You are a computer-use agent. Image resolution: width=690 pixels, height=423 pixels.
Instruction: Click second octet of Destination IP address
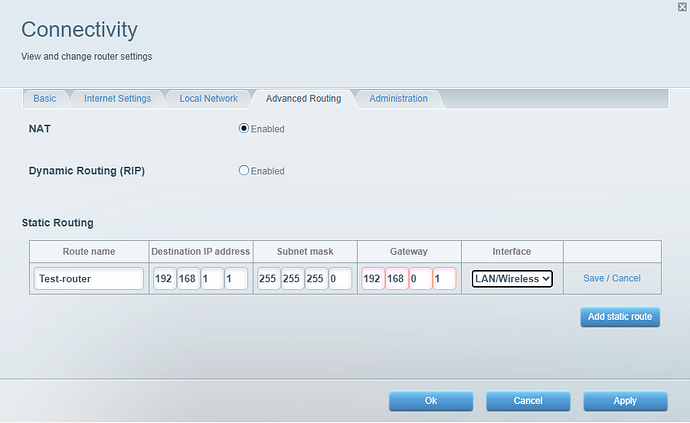[x=188, y=279]
